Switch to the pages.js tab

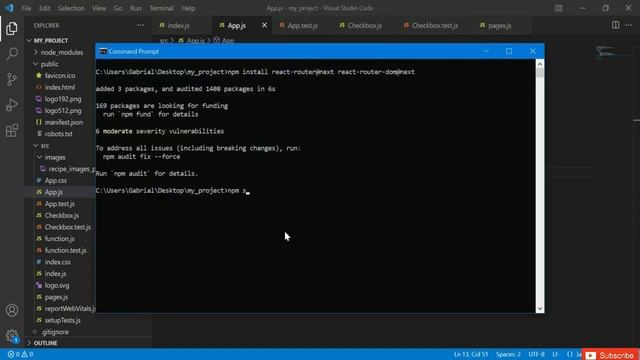(500, 26)
